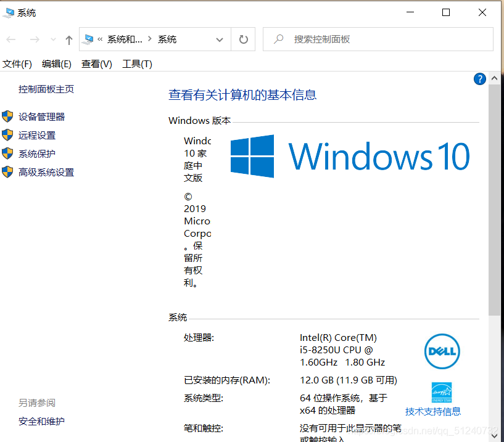Open 远程设置 link
The width and height of the screenshot is (504, 442).
pos(37,135)
